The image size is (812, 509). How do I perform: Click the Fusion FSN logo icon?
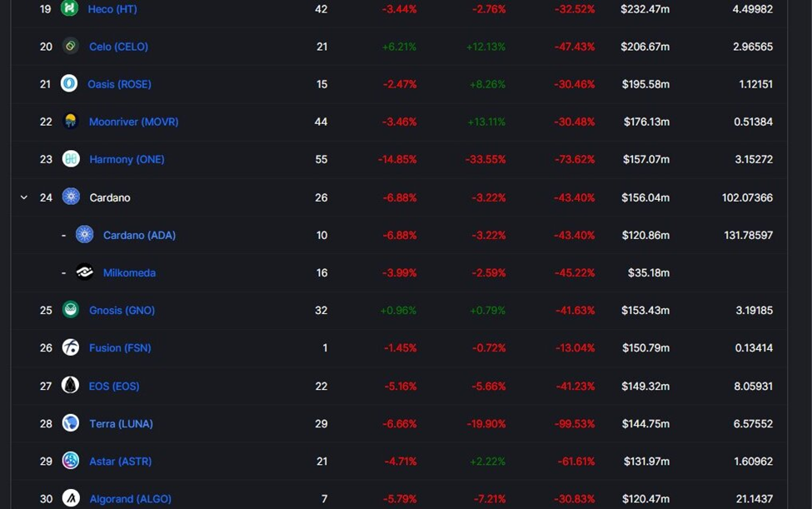71,347
